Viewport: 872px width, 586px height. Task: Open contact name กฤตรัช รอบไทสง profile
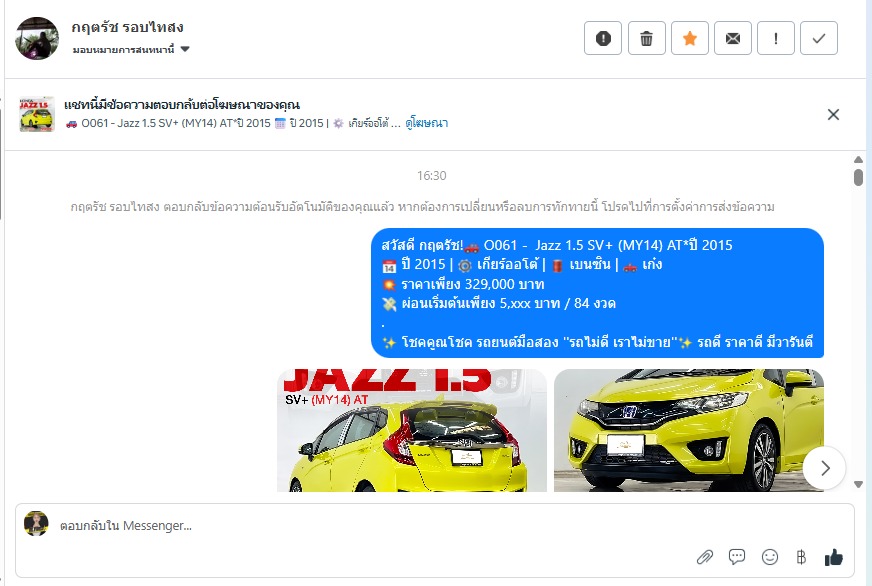127,27
